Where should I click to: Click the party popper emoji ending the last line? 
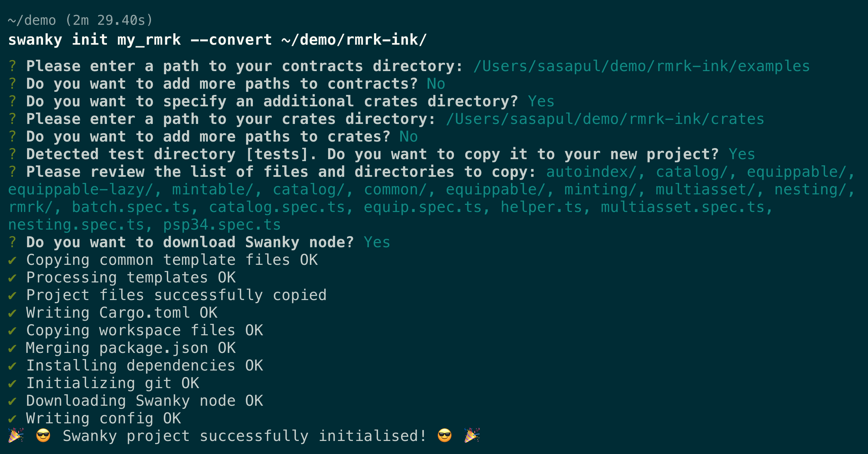pyautogui.click(x=472, y=435)
